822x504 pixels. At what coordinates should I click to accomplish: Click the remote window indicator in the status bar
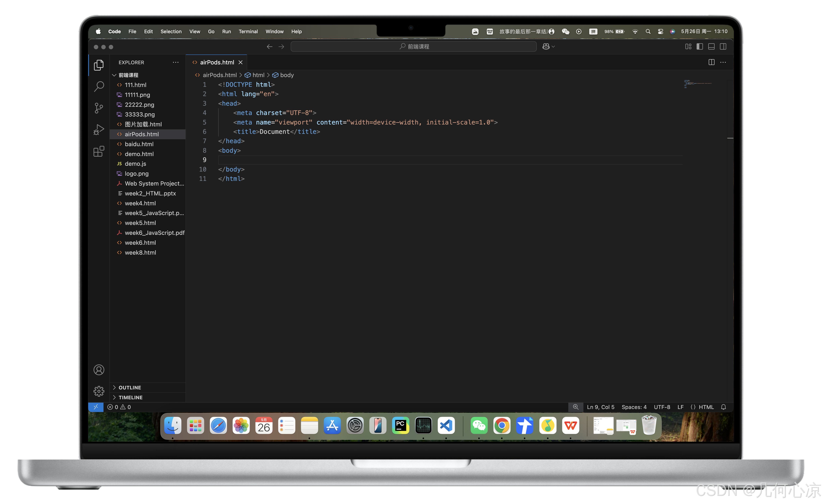point(96,407)
